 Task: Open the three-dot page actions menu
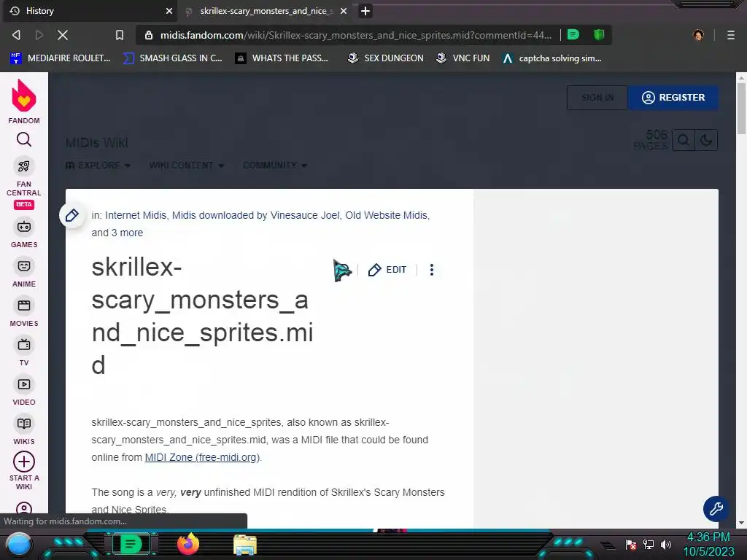(x=432, y=270)
